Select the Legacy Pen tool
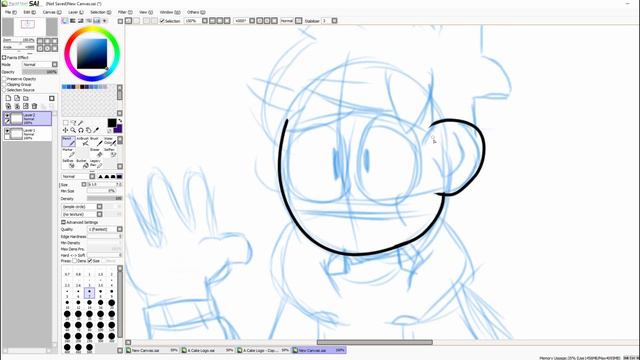Screen dimensions: 640x360 pyautogui.click(x=96, y=164)
